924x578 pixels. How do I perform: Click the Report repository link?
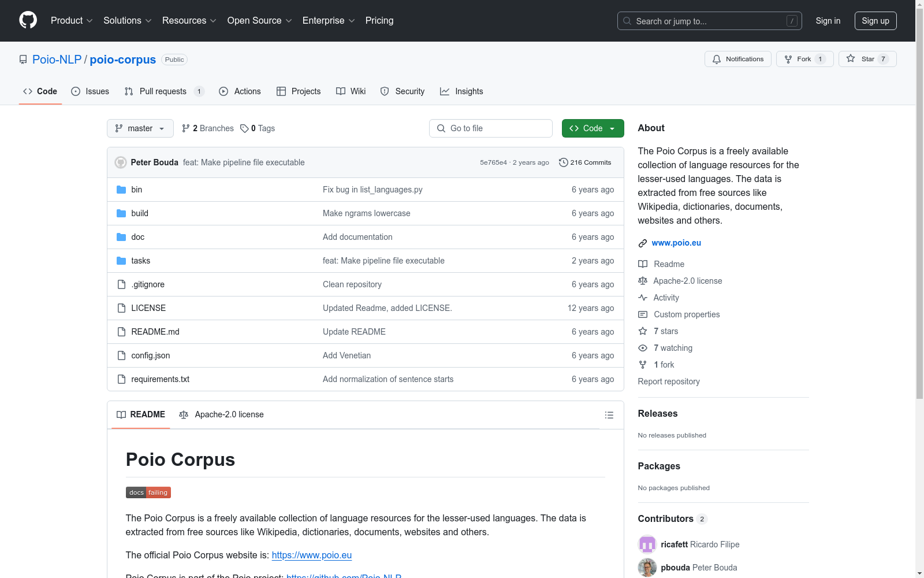click(669, 381)
